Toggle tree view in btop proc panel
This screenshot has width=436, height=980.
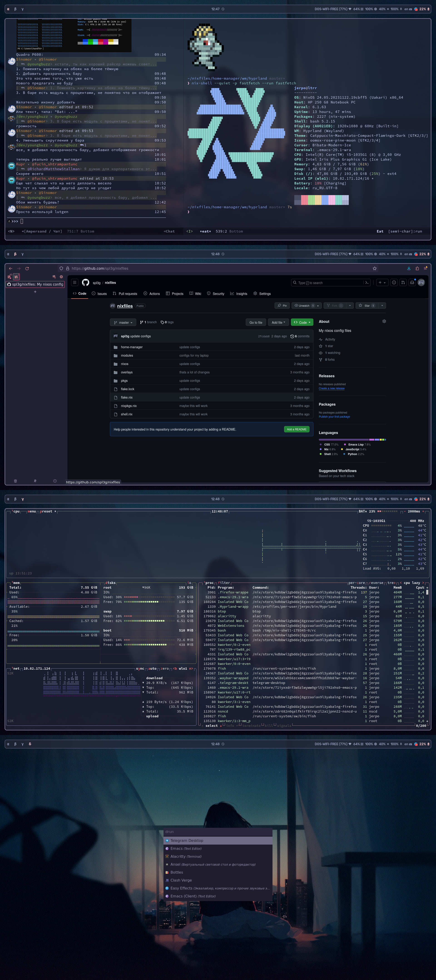pos(391,583)
